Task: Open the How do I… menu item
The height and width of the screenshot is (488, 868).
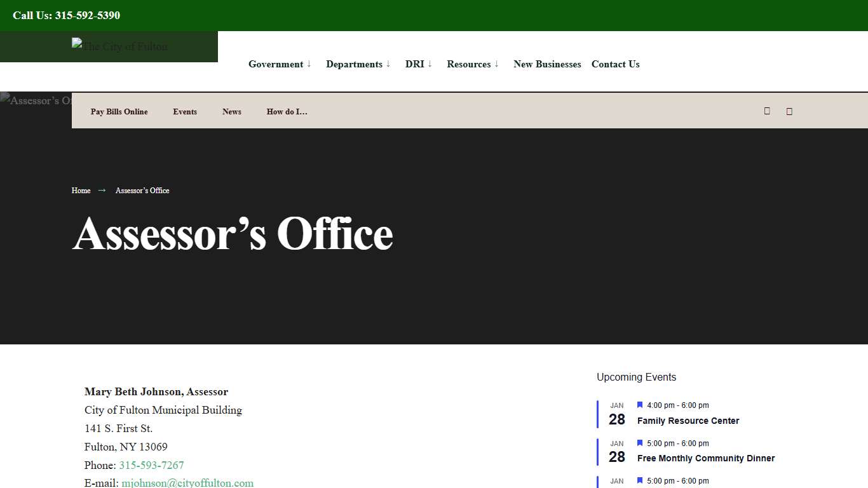Action: (x=287, y=111)
